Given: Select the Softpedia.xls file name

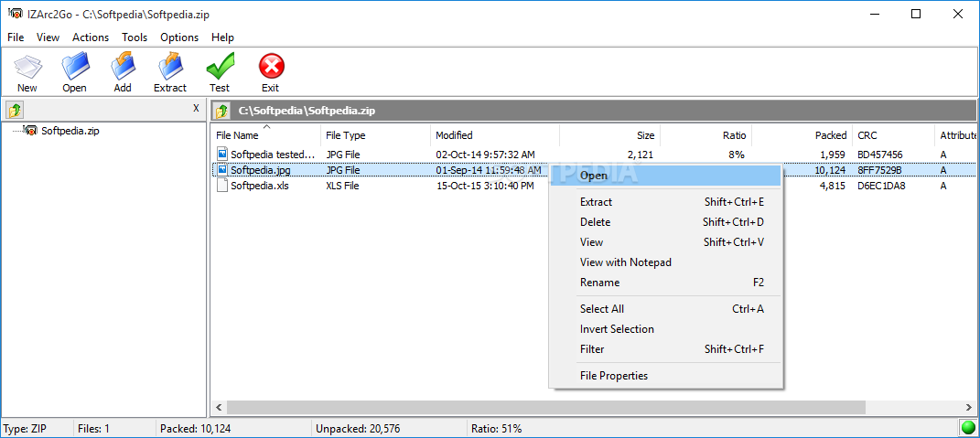Looking at the screenshot, I should tap(260, 186).
